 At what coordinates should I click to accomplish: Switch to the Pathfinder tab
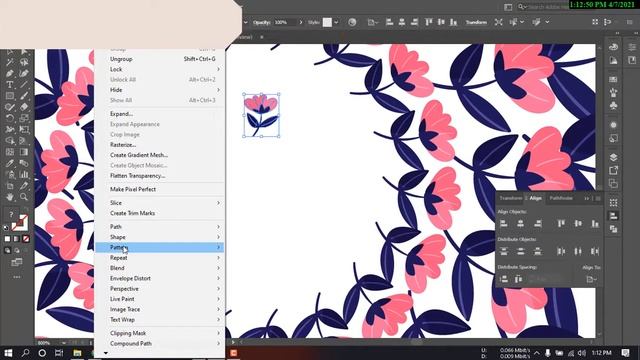[561, 198]
